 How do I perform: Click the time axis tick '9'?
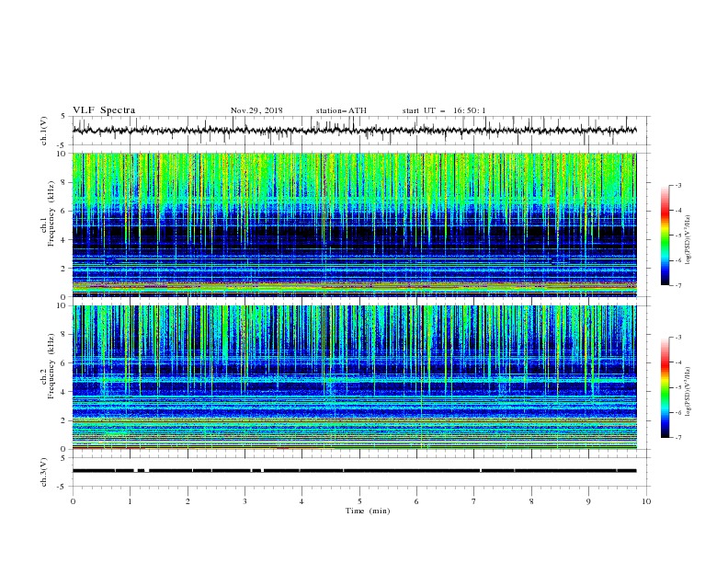pos(589,501)
